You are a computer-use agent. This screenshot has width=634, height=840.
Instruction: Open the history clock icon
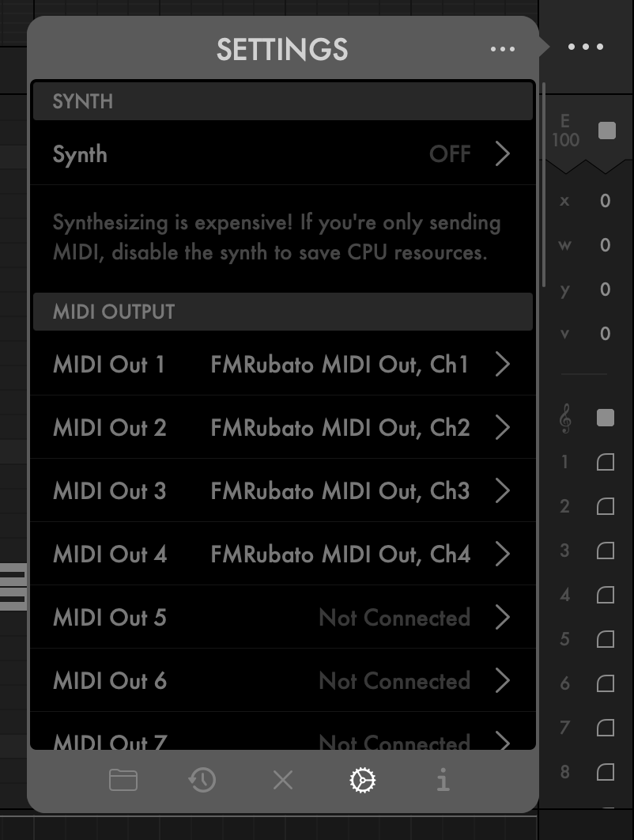[202, 781]
